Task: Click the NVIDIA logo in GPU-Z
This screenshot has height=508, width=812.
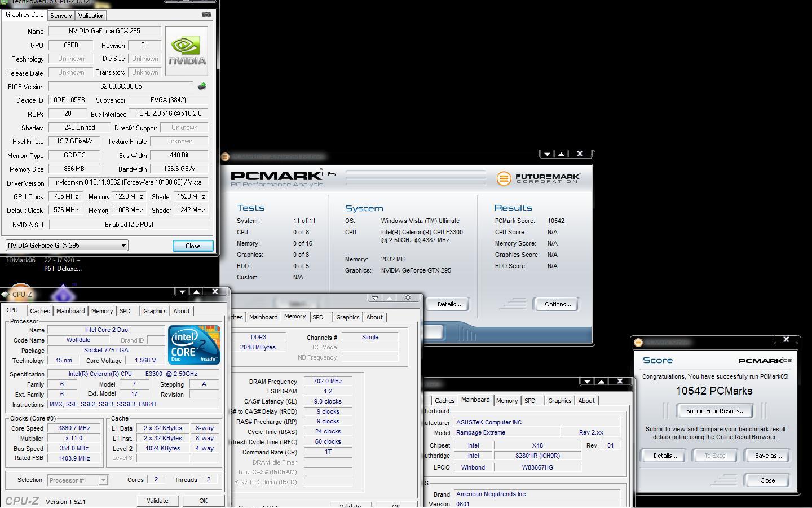Action: (187, 51)
